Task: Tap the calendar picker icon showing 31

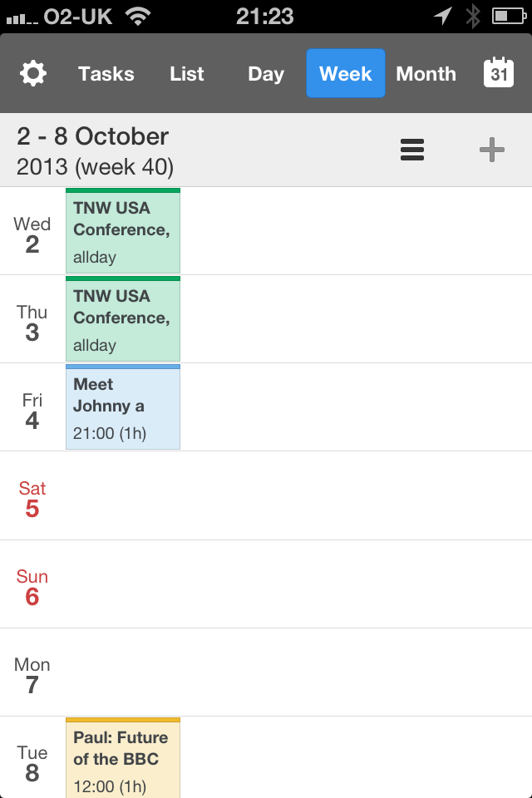Action: (x=498, y=73)
